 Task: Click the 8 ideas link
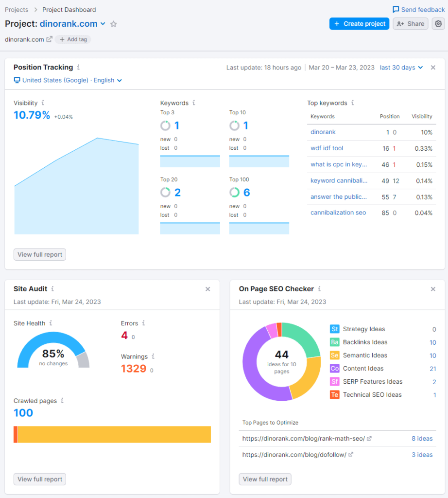tap(422, 438)
